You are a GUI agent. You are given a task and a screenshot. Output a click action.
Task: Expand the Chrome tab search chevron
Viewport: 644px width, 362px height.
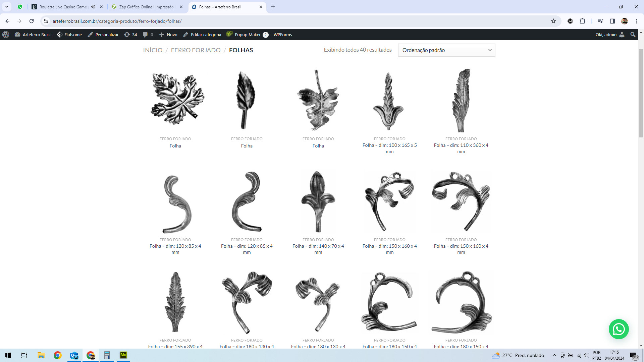coord(6,7)
